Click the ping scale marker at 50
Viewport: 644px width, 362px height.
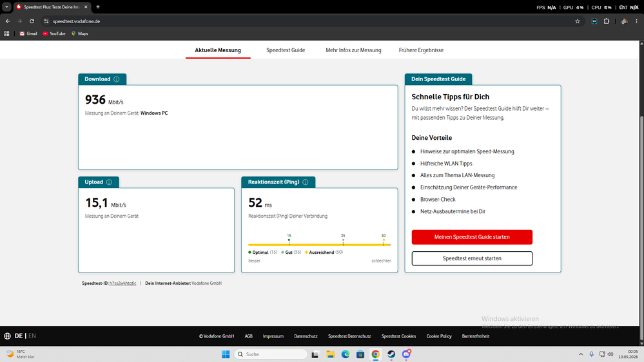(384, 240)
